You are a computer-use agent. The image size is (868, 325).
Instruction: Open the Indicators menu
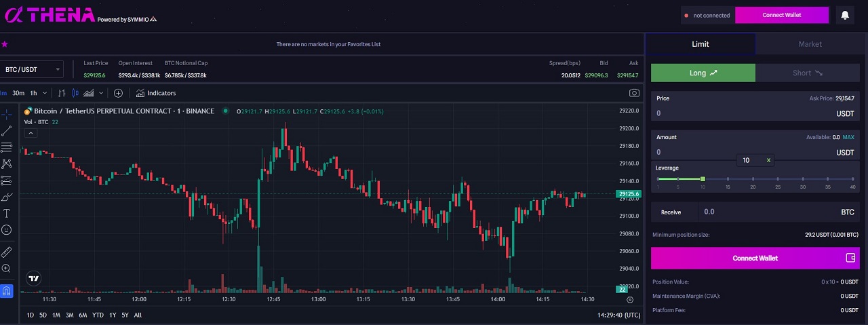click(x=156, y=93)
